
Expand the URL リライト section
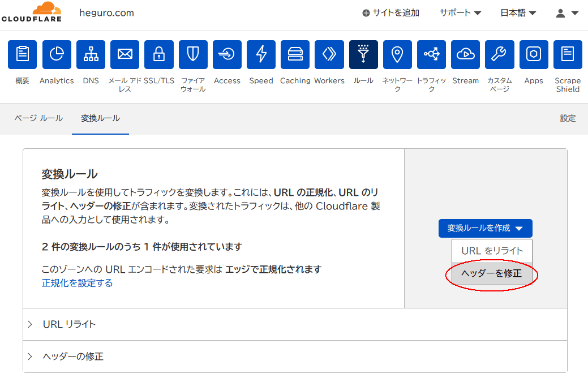coord(295,324)
